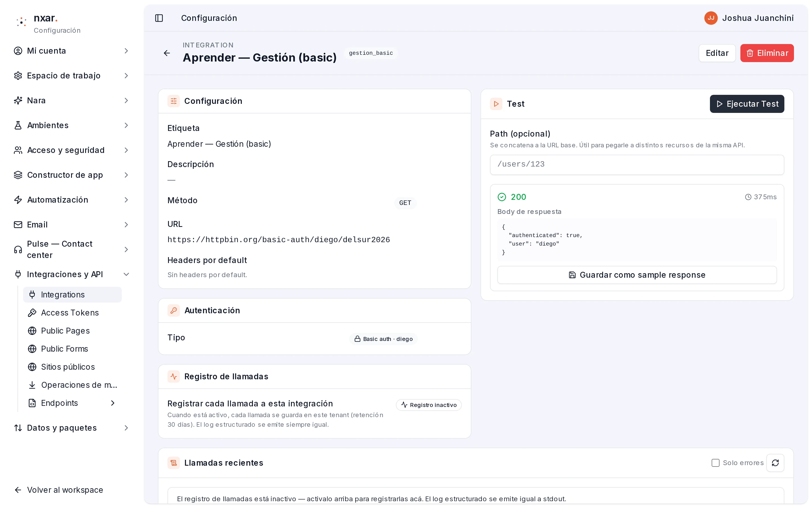Screen dimensions: 812x508
Task: Click the gestion_basic slug badge
Action: point(371,53)
